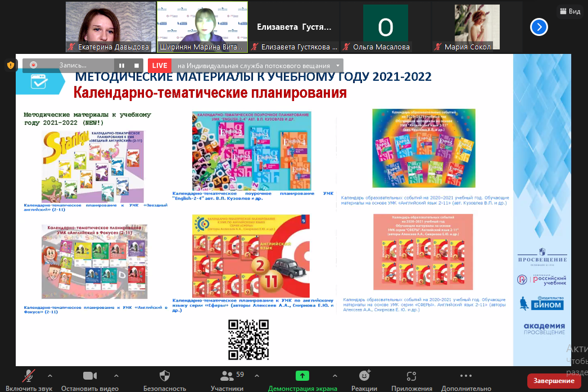Expand audio options arrow next to microphone
588x392 pixels.
(50, 376)
